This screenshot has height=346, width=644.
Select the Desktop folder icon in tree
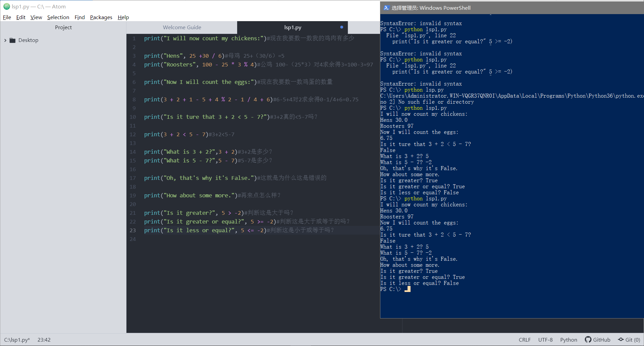tap(13, 40)
